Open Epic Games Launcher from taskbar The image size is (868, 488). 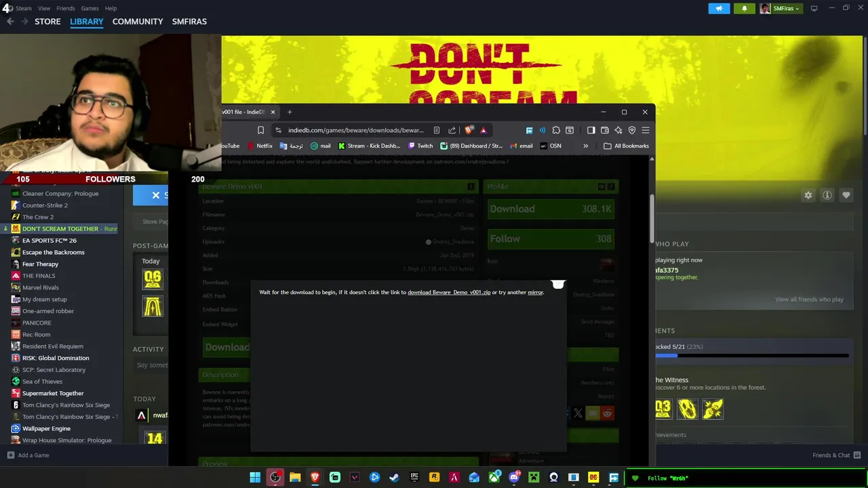(414, 477)
